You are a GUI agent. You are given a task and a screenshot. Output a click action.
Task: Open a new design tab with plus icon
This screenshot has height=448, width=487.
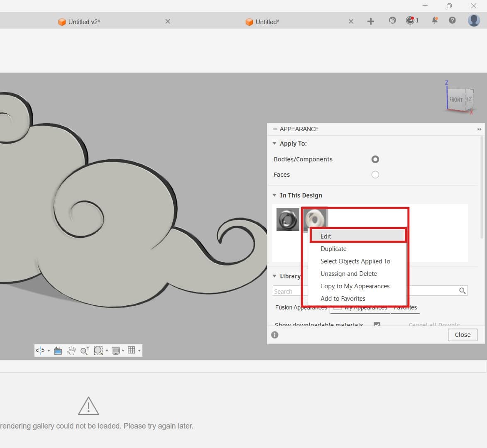point(370,22)
